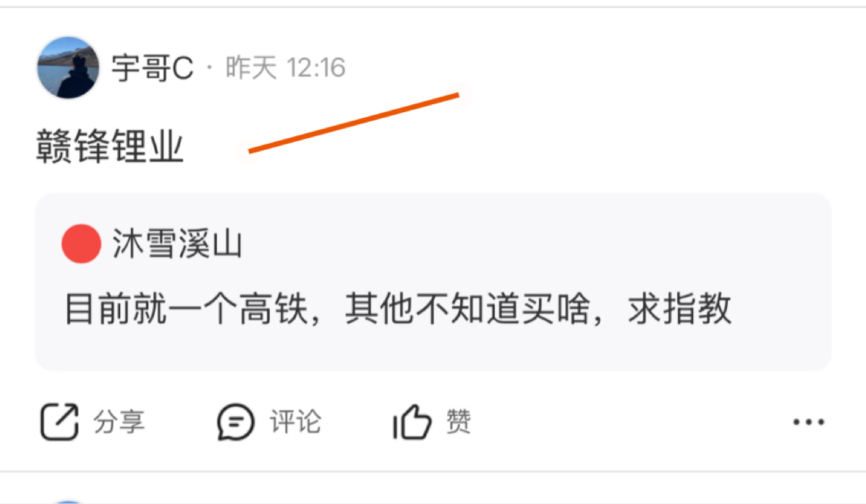This screenshot has width=866, height=504.
Task: Tap the 分享 label
Action: pos(119,422)
